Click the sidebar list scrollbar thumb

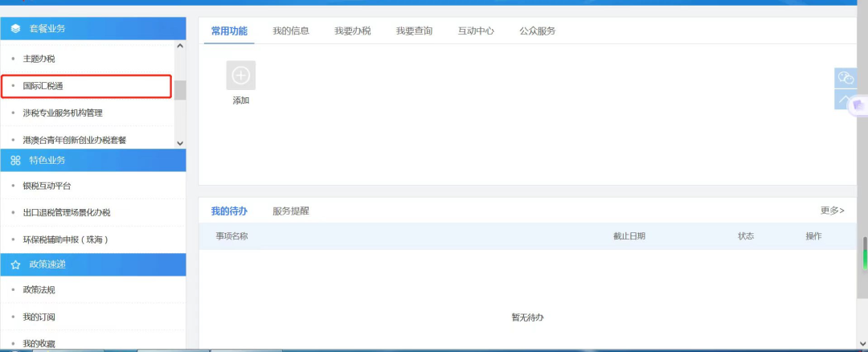[180, 90]
